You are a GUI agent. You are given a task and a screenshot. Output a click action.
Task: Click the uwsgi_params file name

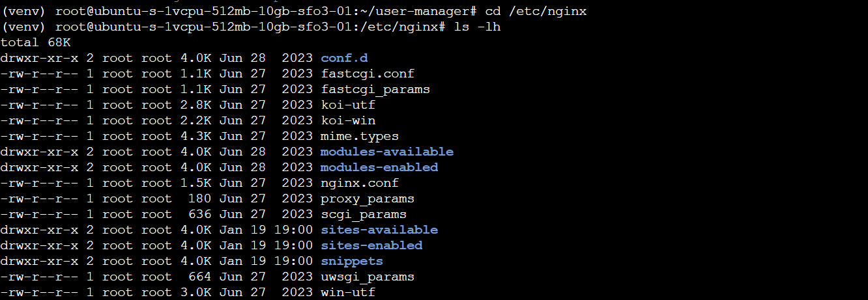[x=368, y=277]
